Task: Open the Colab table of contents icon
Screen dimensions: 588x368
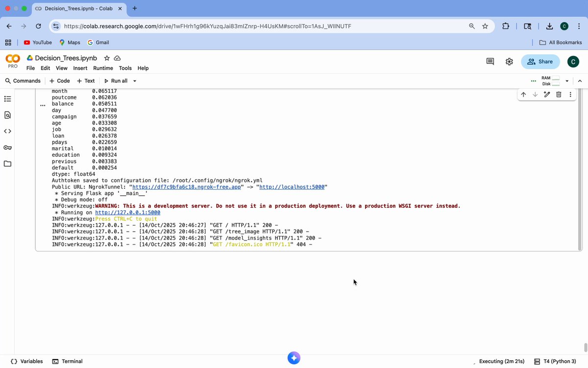Action: pyautogui.click(x=7, y=99)
